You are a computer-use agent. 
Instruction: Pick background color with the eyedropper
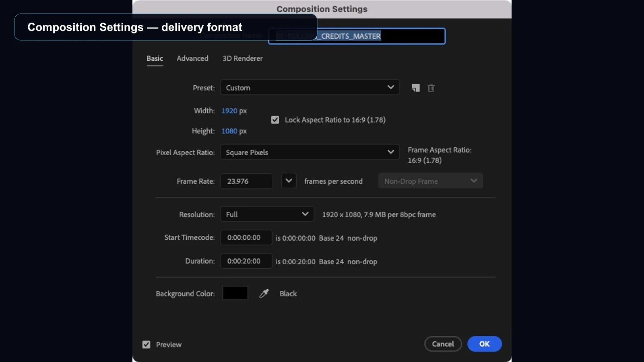[264, 294]
